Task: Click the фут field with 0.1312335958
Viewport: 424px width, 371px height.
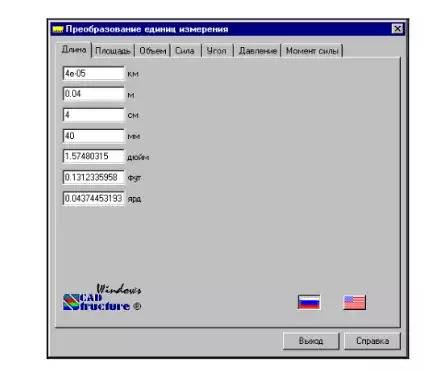Action: (x=93, y=177)
